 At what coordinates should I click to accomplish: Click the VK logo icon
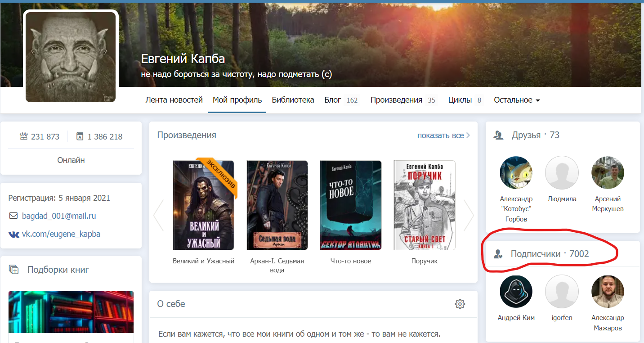point(13,234)
